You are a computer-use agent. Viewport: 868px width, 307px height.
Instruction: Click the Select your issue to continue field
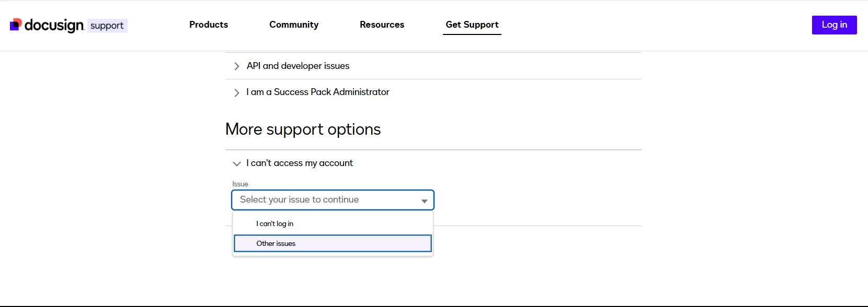click(333, 200)
